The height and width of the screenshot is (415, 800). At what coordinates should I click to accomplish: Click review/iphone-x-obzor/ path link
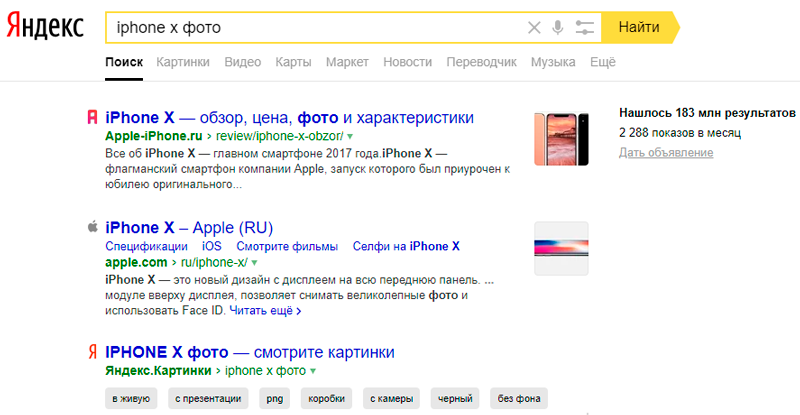pos(280,136)
